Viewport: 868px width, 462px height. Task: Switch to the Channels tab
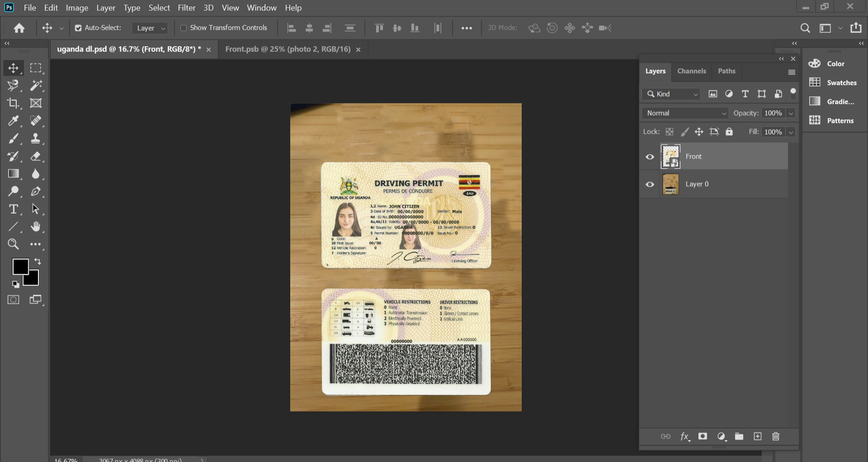691,71
